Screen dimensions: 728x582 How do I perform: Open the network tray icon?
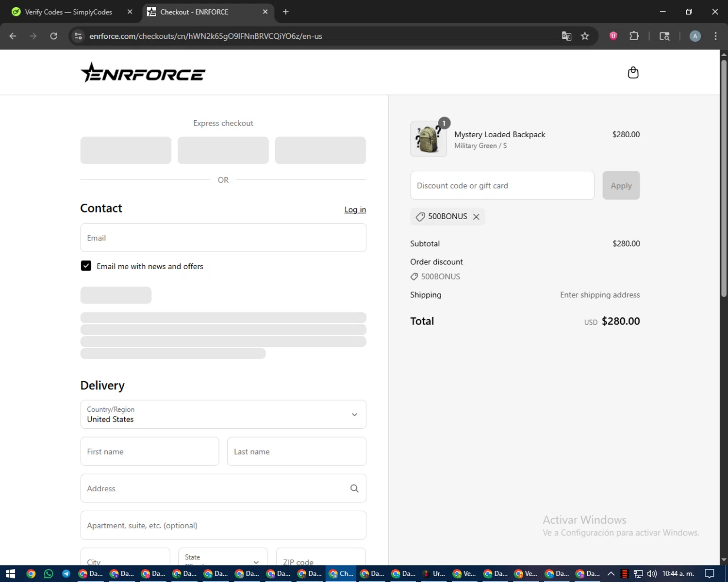click(638, 574)
